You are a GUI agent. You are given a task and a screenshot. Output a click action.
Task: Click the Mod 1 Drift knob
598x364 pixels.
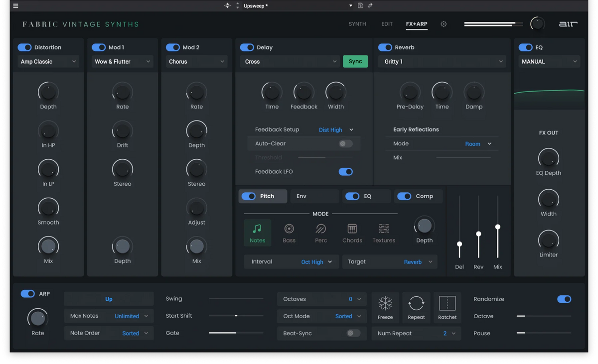123,130
